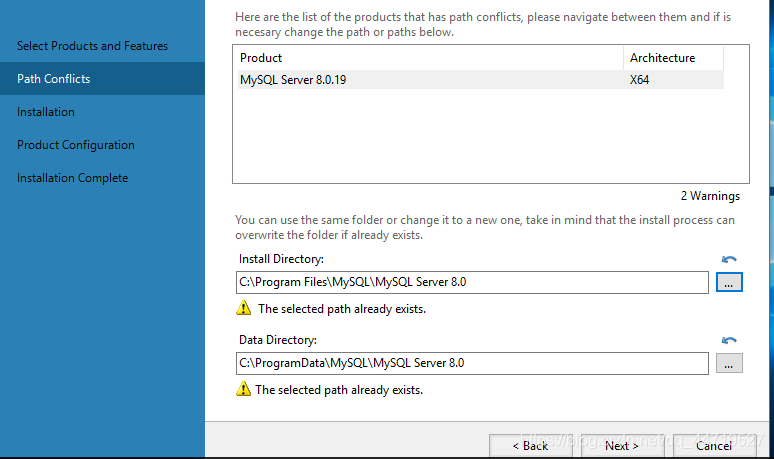Open the Product Configuration step
This screenshot has width=774, height=459.
[76, 145]
